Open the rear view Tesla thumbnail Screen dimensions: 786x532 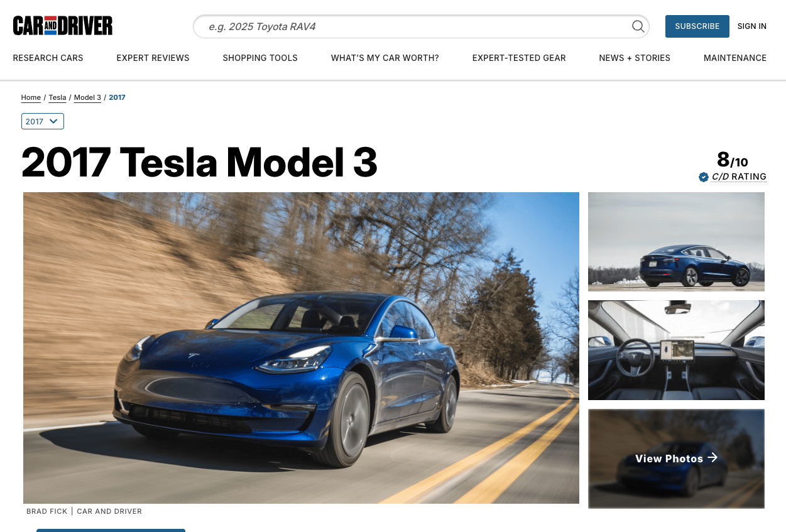(x=676, y=242)
